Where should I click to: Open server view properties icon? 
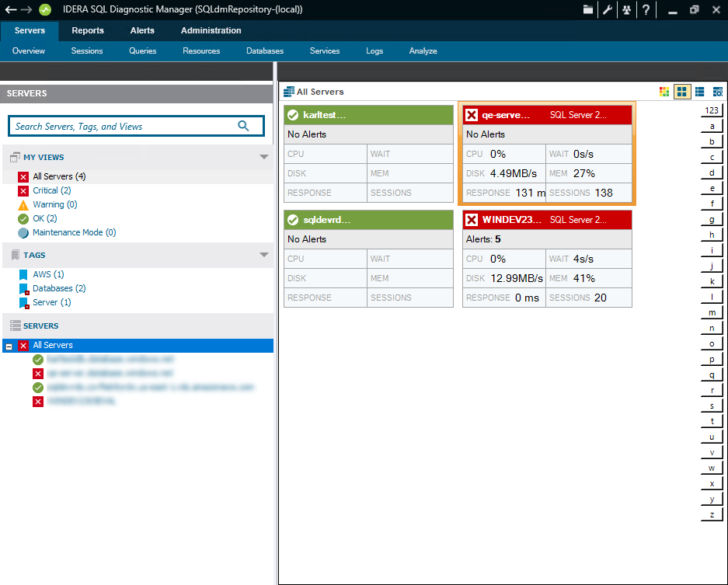click(x=718, y=92)
